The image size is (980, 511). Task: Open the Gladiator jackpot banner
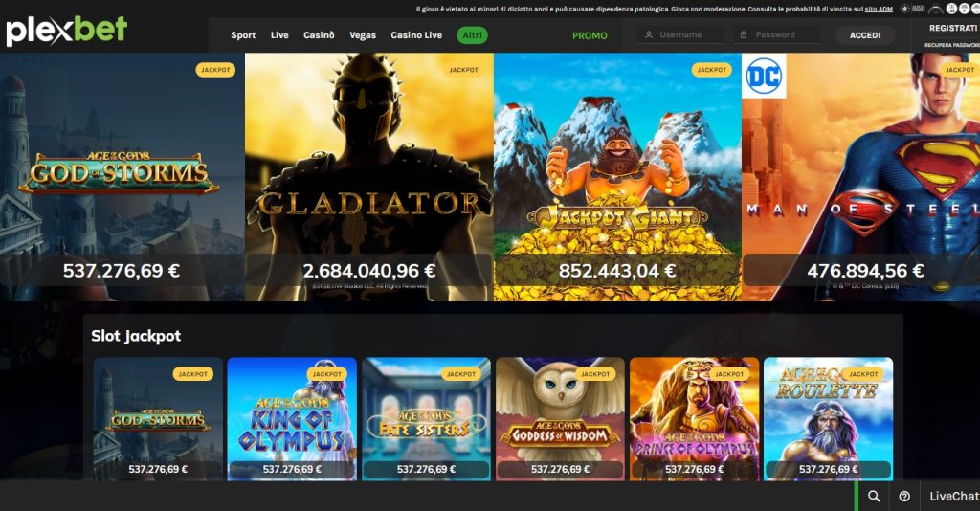pos(368,177)
